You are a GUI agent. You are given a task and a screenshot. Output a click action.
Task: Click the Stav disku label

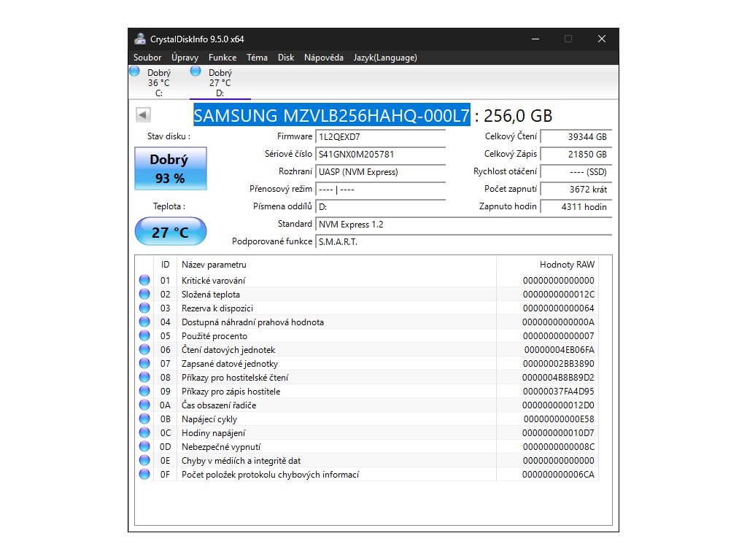coord(169,136)
